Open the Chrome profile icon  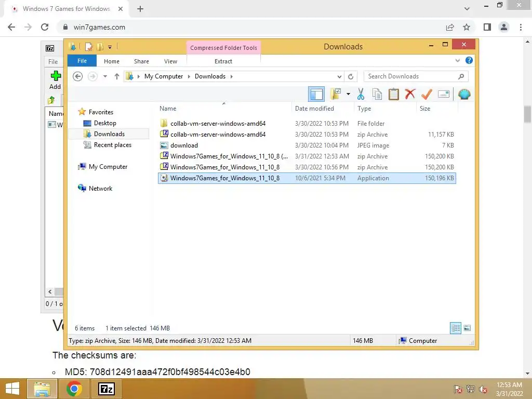(504, 27)
